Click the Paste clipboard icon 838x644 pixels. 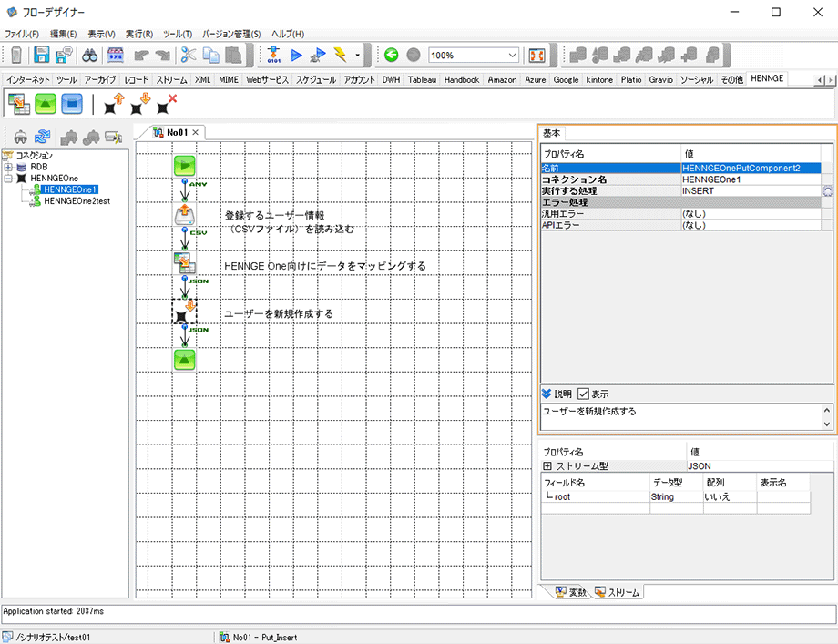coord(233,55)
